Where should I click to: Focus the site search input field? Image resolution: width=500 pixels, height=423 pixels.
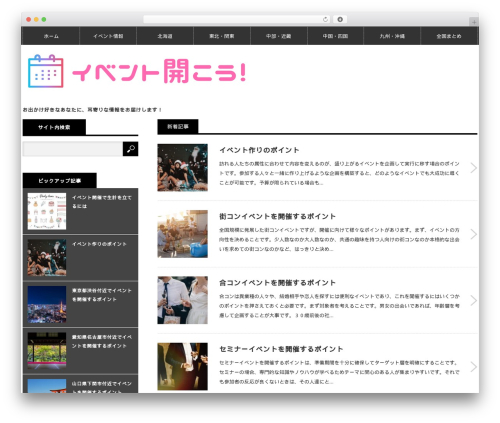[x=73, y=149]
